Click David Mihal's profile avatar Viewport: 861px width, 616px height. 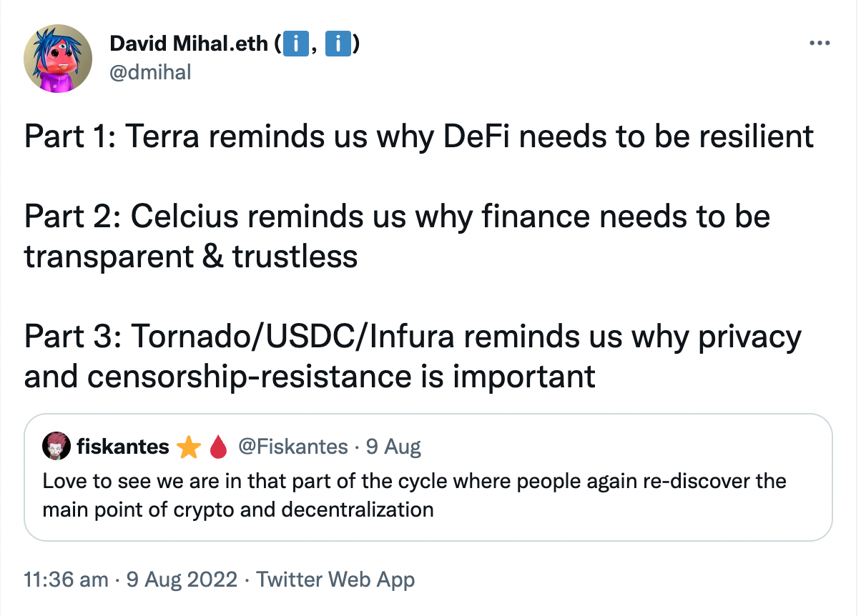[59, 59]
